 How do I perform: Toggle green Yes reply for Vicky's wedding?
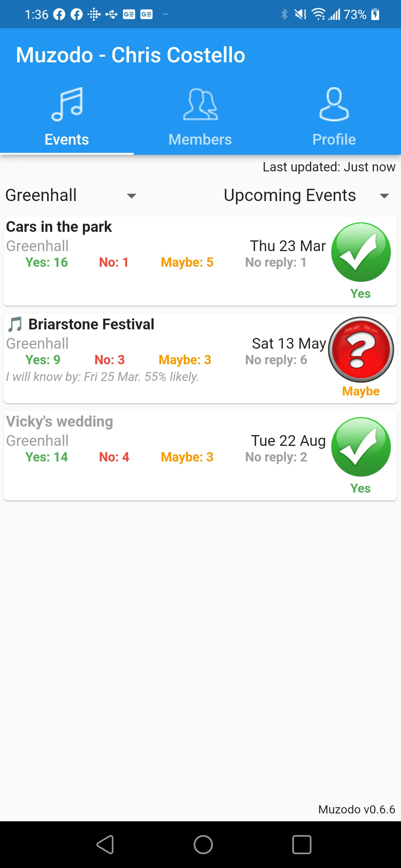361,447
